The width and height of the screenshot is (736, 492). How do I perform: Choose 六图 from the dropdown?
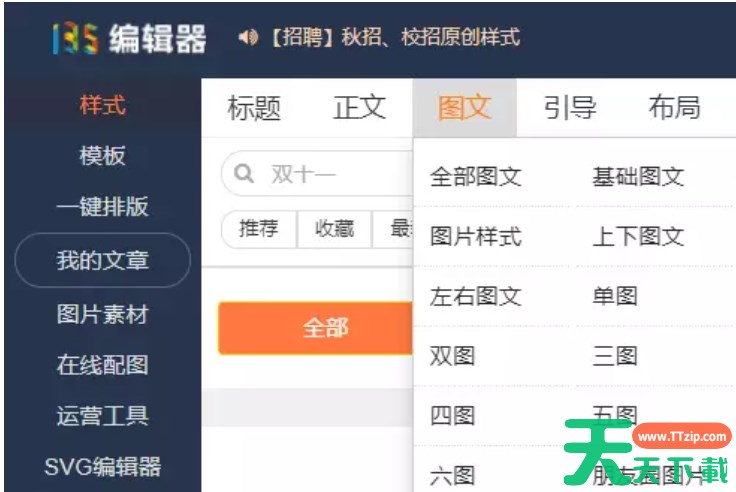tap(452, 476)
